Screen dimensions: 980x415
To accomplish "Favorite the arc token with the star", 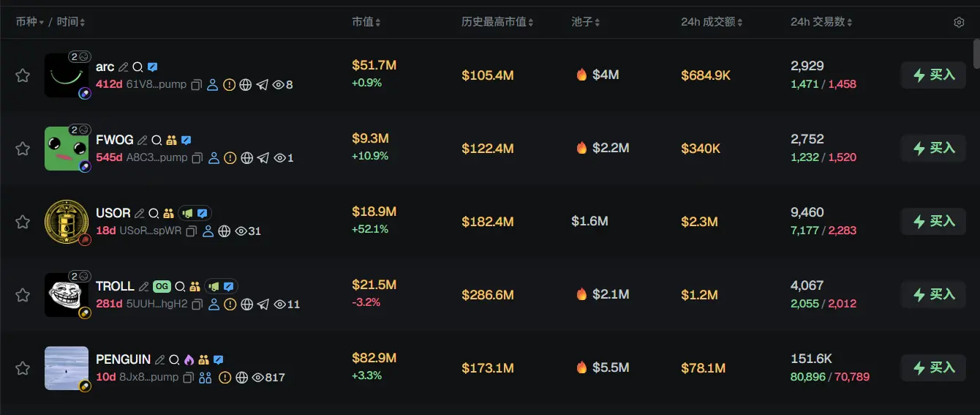I will click(23, 75).
